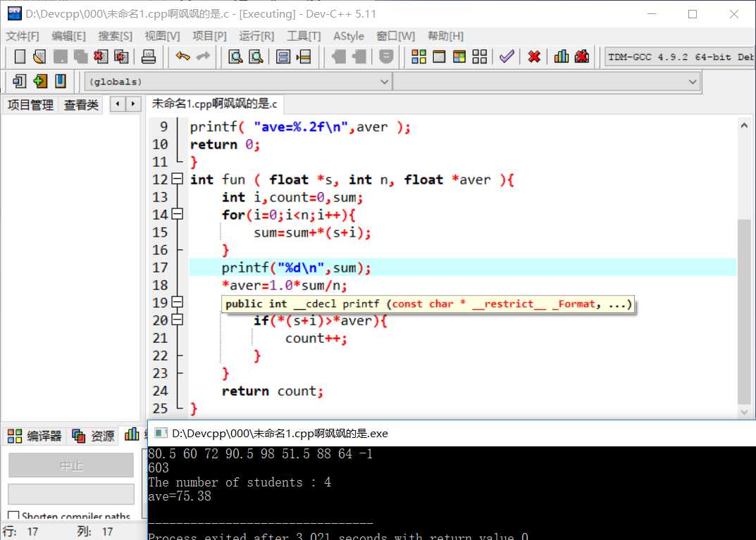Click the green plus icon on the second toolbar row

(x=40, y=81)
